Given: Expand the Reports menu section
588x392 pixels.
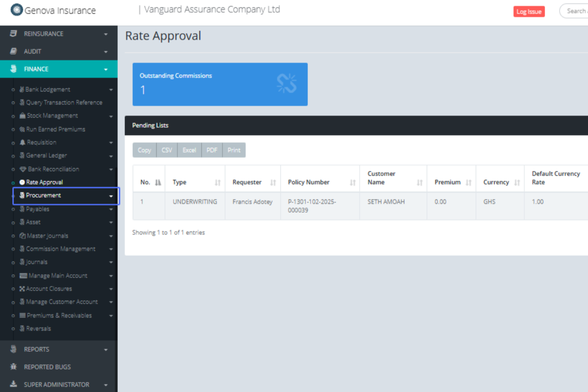Looking at the screenshot, I should click(106, 350).
